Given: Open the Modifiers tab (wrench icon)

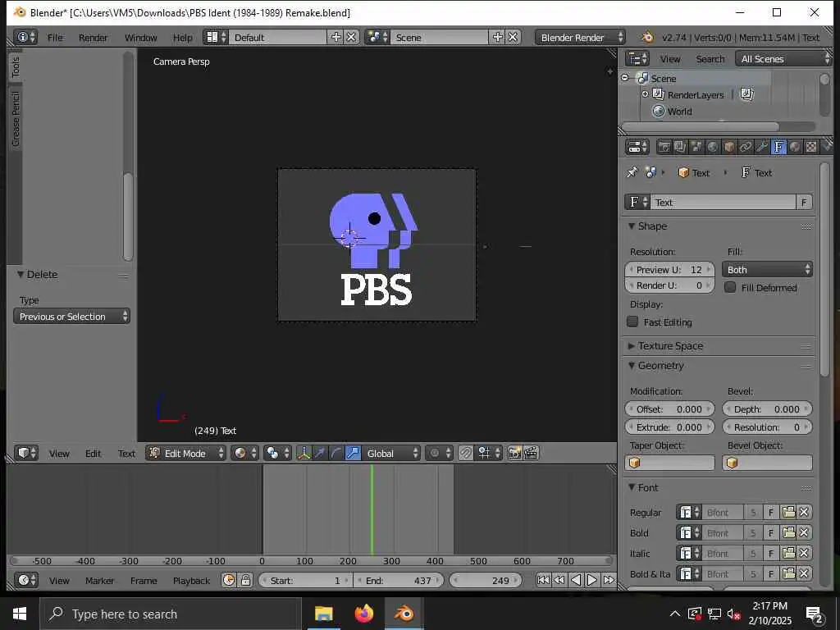Looking at the screenshot, I should pyautogui.click(x=762, y=147).
